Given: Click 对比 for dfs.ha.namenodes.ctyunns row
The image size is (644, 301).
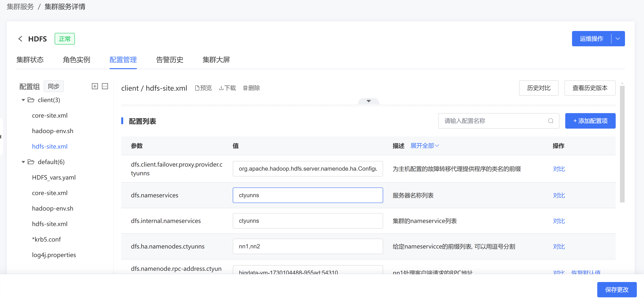Looking at the screenshot, I should coord(559,246).
